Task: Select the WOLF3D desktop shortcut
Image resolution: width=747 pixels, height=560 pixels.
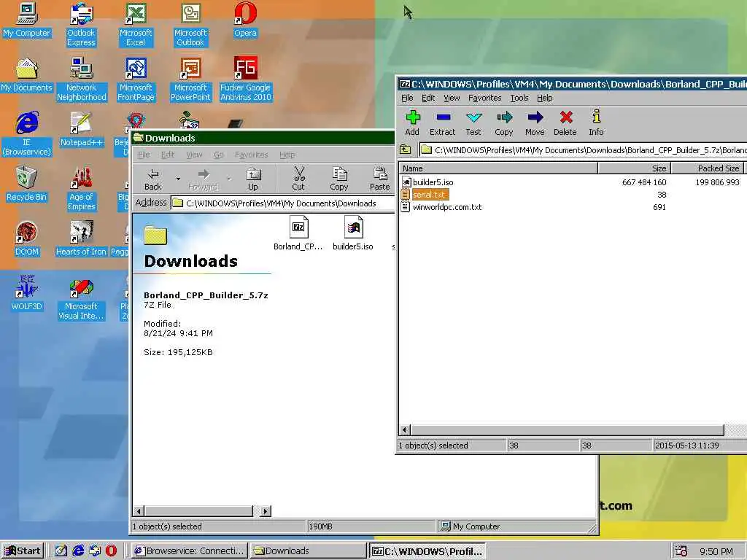Action: point(27,294)
